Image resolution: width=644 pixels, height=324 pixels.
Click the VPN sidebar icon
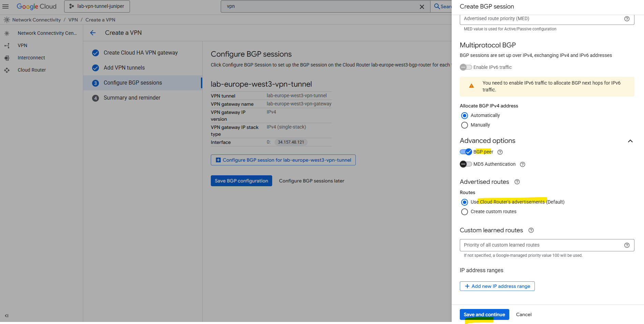click(x=7, y=45)
